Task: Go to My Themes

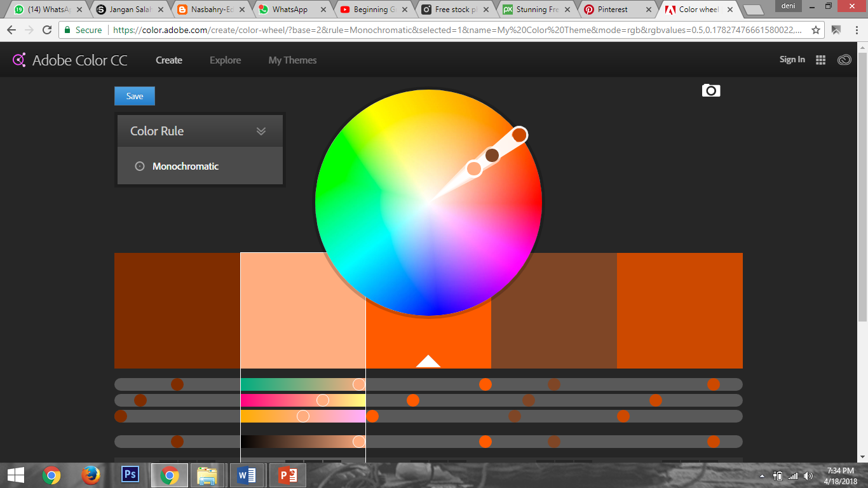Action: [x=292, y=60]
